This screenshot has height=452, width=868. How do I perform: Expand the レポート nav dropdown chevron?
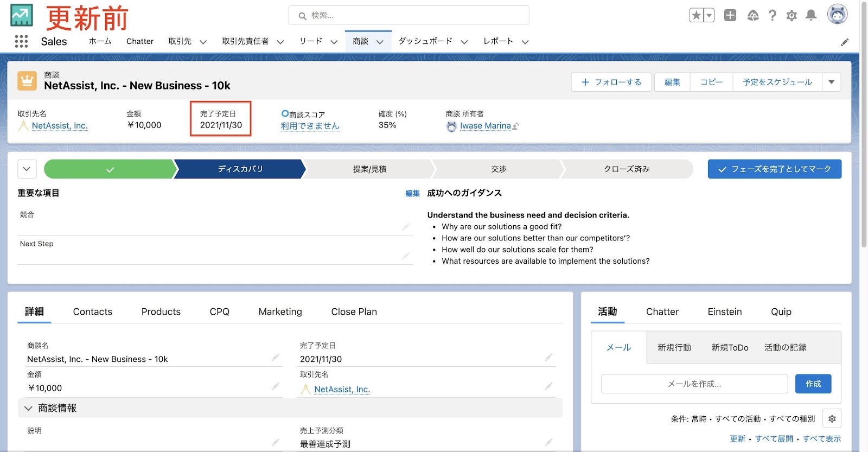click(525, 42)
